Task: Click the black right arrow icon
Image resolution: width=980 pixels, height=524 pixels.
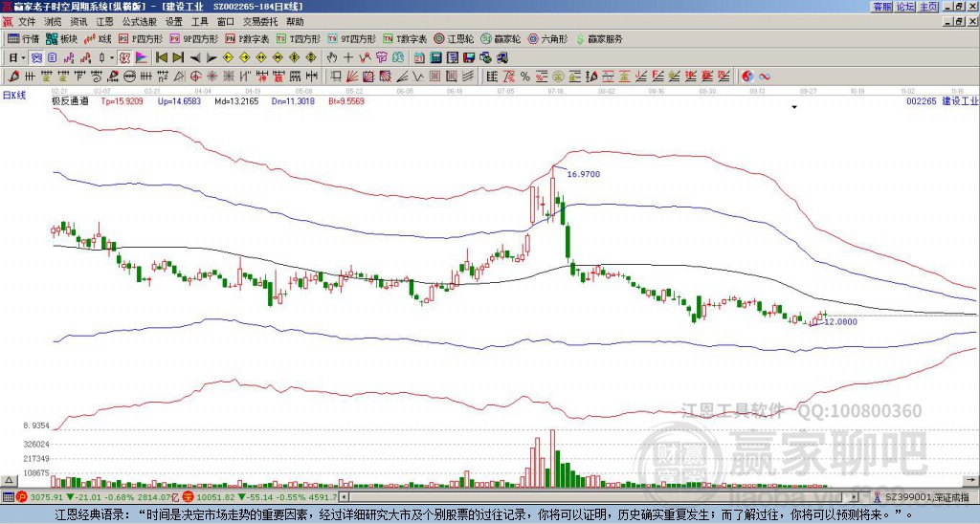Action: 212,58
